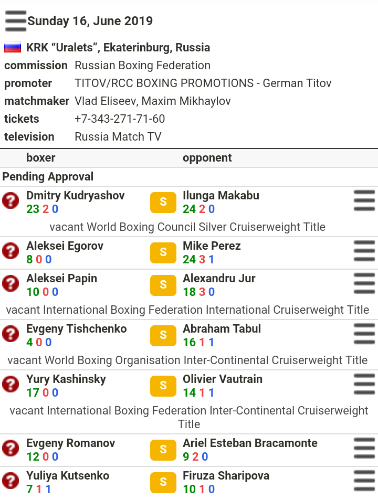This screenshot has width=378, height=500.
Task: Open Olivier Vautrain's boxer page
Action: [222, 379]
